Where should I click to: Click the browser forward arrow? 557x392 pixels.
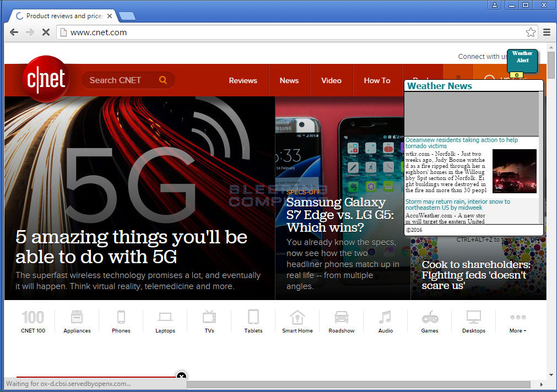pos(30,32)
